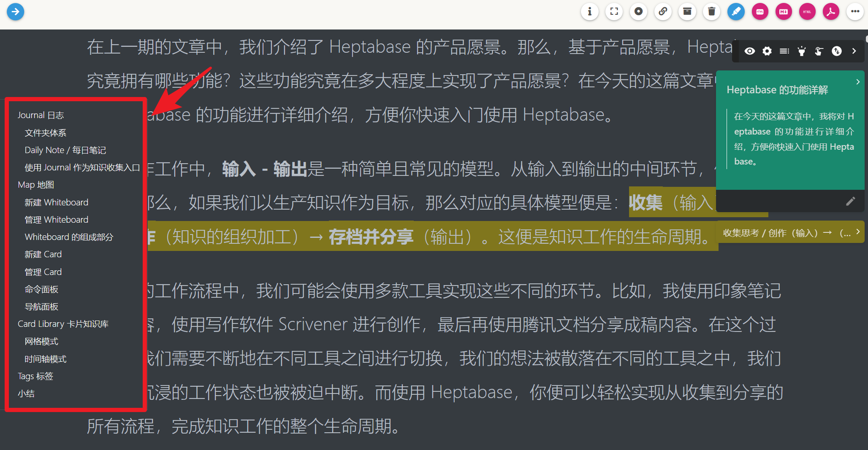This screenshot has height=450, width=868.
Task: Go to '管理 Card' outline entry
Action: click(43, 272)
